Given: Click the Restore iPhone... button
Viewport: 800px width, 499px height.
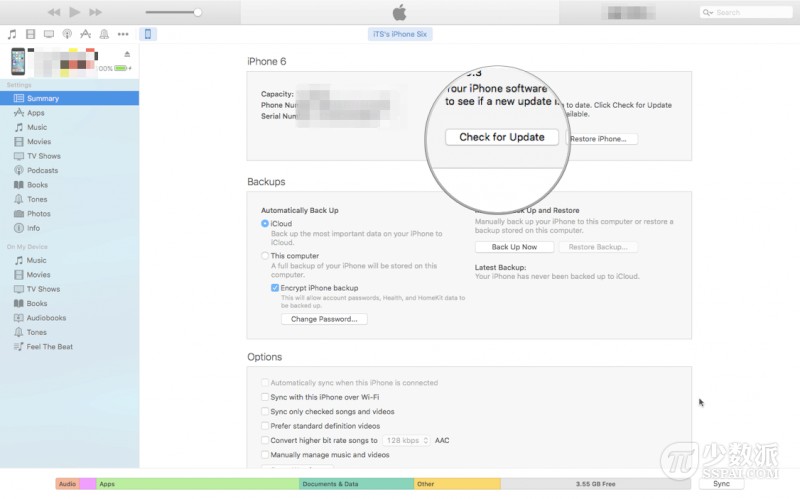Looking at the screenshot, I should (x=602, y=139).
